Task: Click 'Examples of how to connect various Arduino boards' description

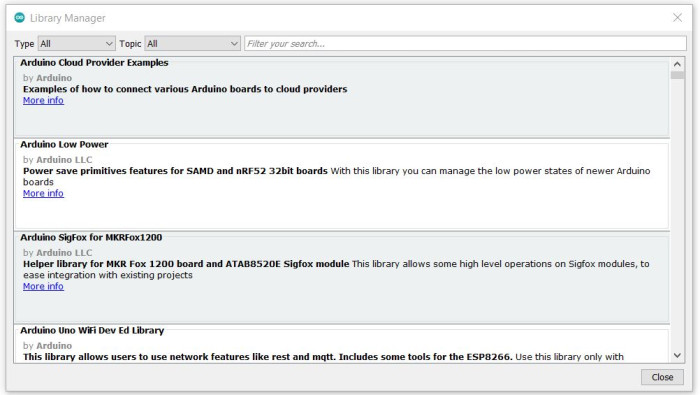Action: pos(185,89)
